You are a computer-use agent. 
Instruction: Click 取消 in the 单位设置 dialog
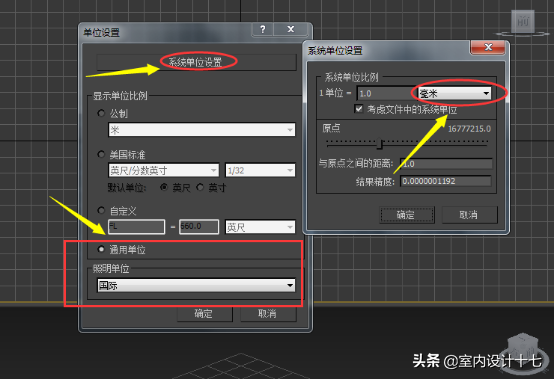click(x=268, y=314)
